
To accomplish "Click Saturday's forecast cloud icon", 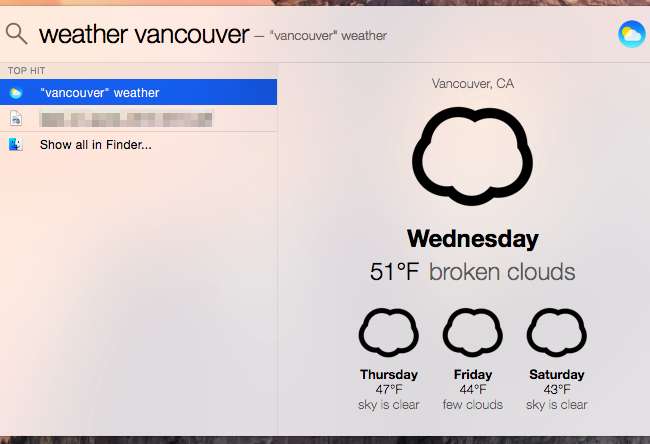I will (x=557, y=332).
